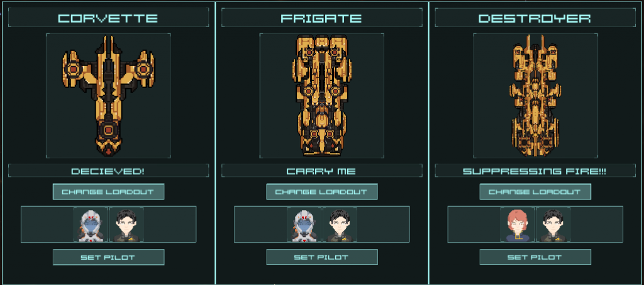This screenshot has width=644, height=285.
Task: Pick the dark-haired pilot portrait under Frigate
Action: [340, 224]
